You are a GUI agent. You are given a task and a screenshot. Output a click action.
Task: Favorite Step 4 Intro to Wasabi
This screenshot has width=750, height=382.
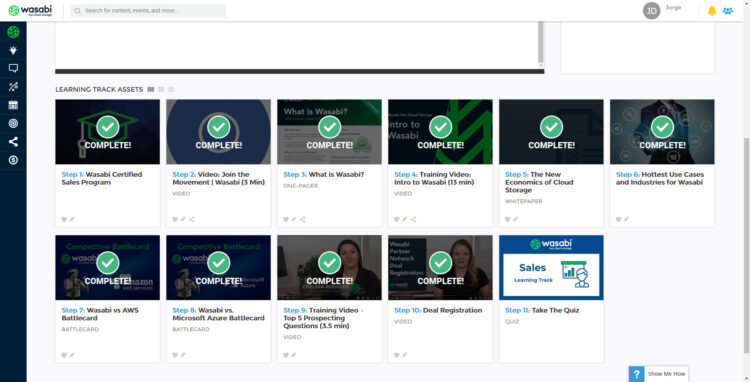tap(397, 219)
